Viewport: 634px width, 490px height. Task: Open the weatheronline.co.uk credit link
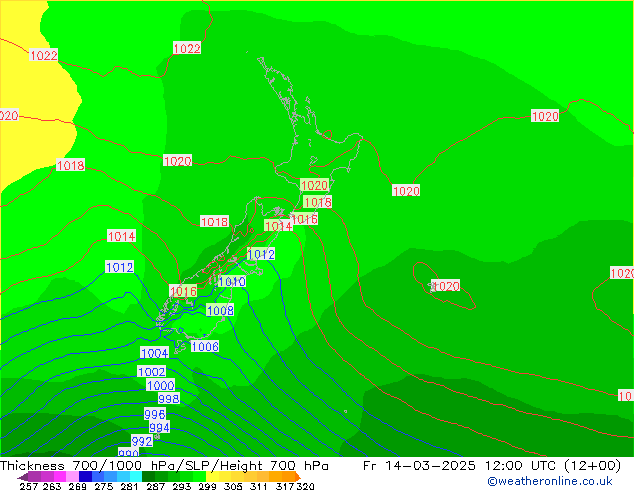click(550, 481)
